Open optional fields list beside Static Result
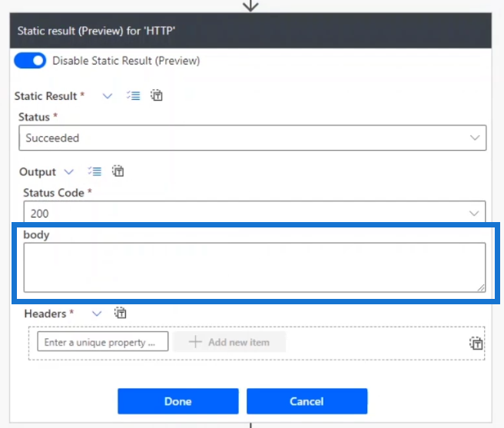 133,95
